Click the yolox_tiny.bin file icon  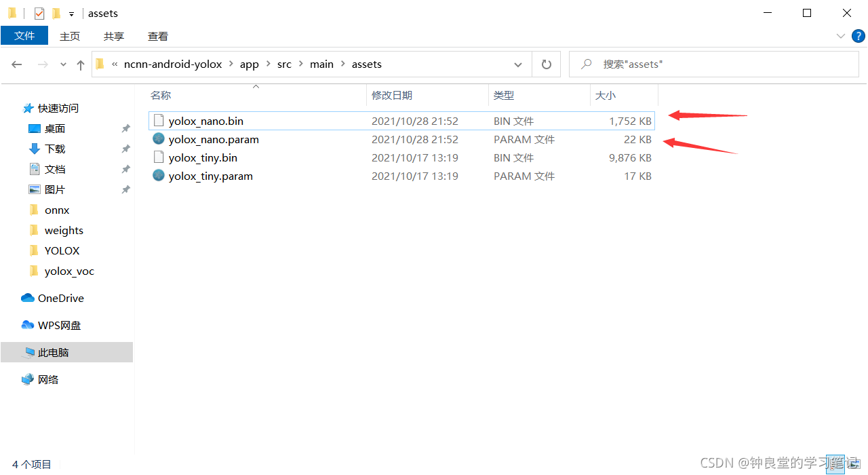click(x=159, y=157)
